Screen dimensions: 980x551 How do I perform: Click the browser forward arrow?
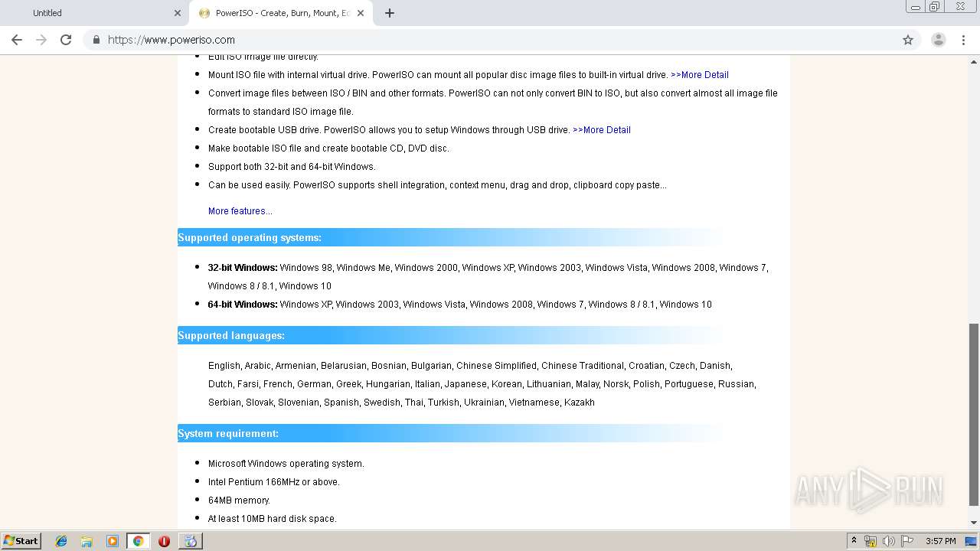coord(41,40)
